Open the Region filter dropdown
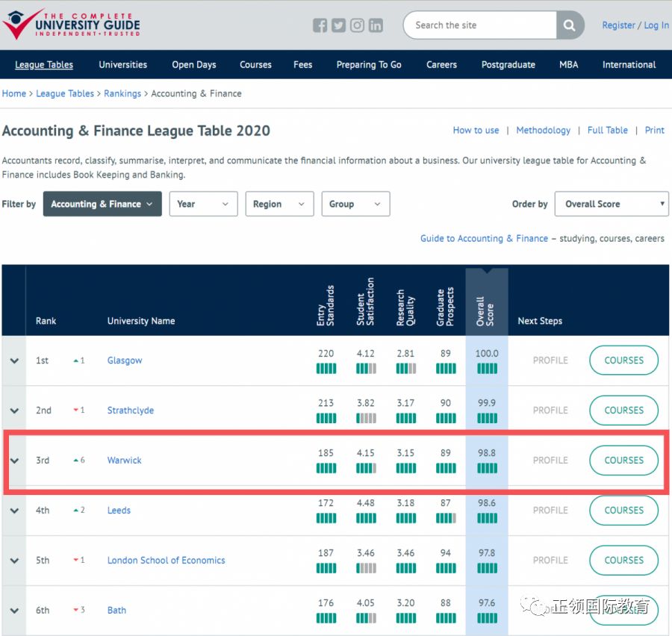 pyautogui.click(x=279, y=204)
